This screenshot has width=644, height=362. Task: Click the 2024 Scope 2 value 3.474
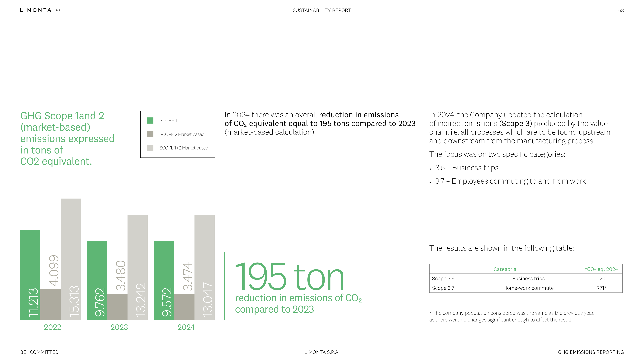coord(188,276)
